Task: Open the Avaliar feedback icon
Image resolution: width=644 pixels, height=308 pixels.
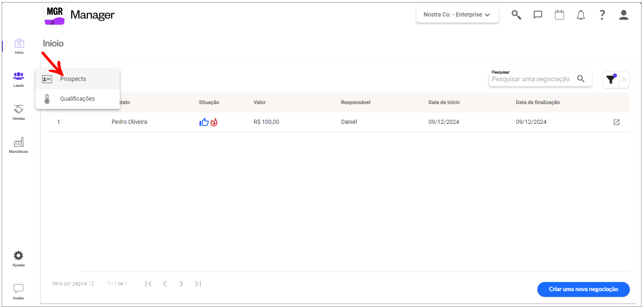Action: 19,291
